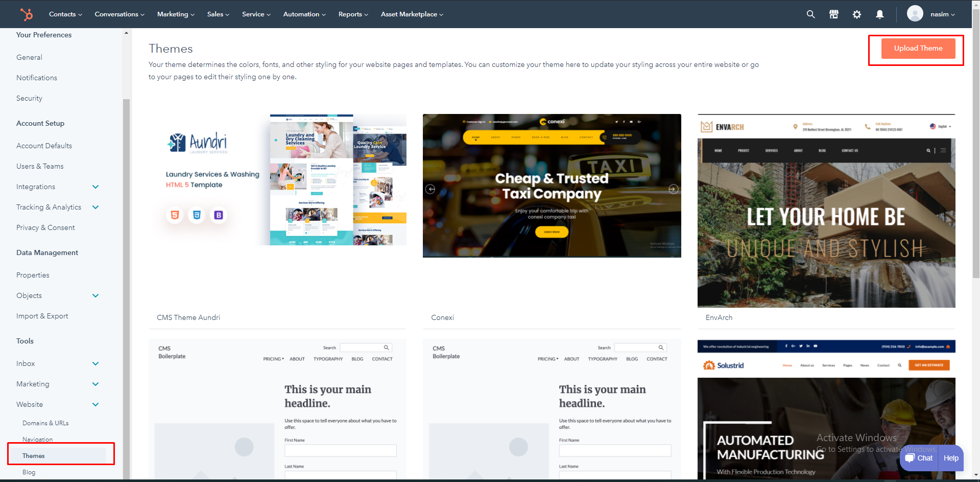
Task: Click the user avatar picture
Action: (915, 14)
